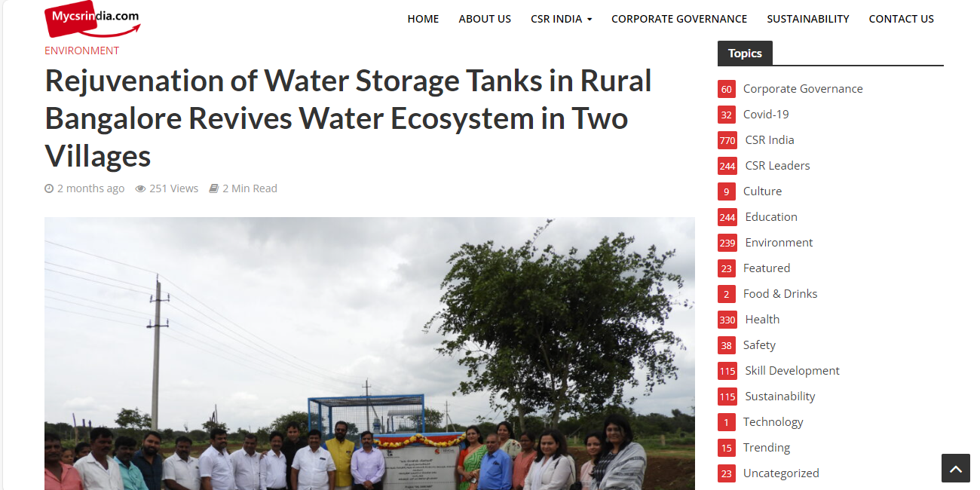Viewport: 980px width, 490px height.
Task: Expand the CSR INDIA dropdown menu
Action: [x=561, y=19]
